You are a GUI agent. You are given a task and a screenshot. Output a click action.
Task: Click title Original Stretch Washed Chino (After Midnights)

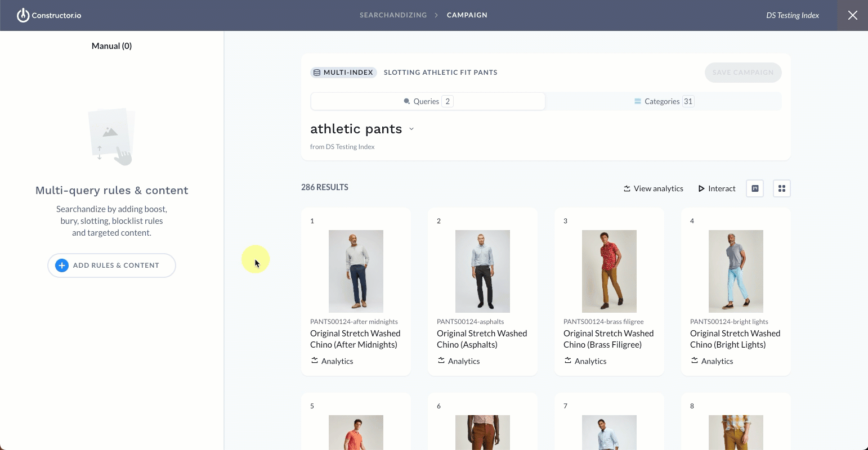tap(355, 339)
